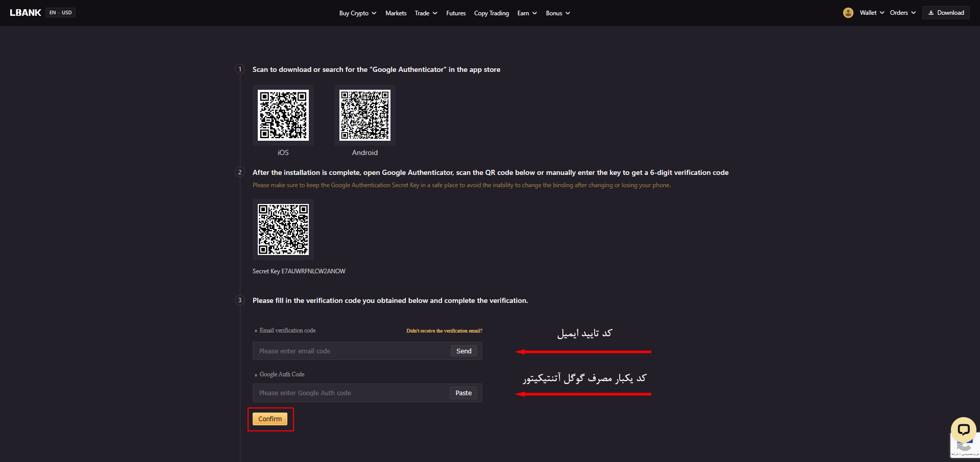Open the Wallet dropdown

pos(872,13)
